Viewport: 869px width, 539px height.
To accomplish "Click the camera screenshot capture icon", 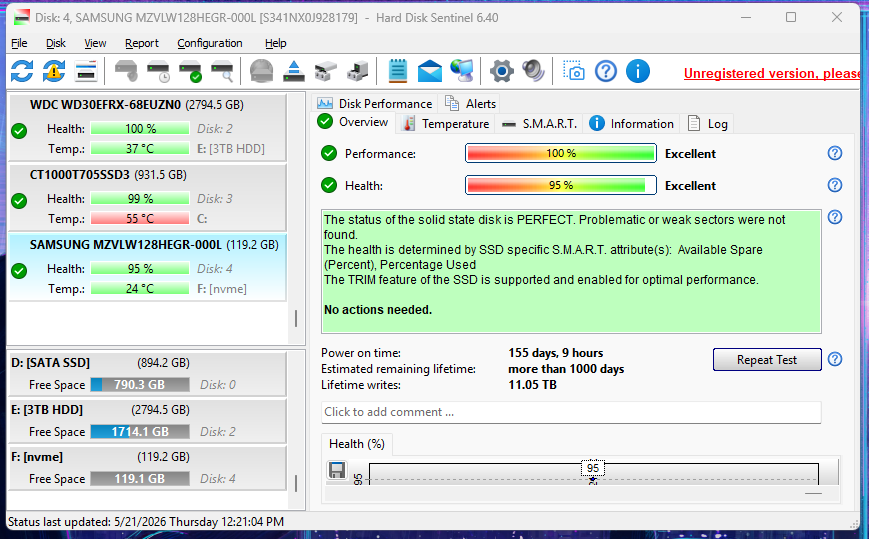I will (x=574, y=71).
